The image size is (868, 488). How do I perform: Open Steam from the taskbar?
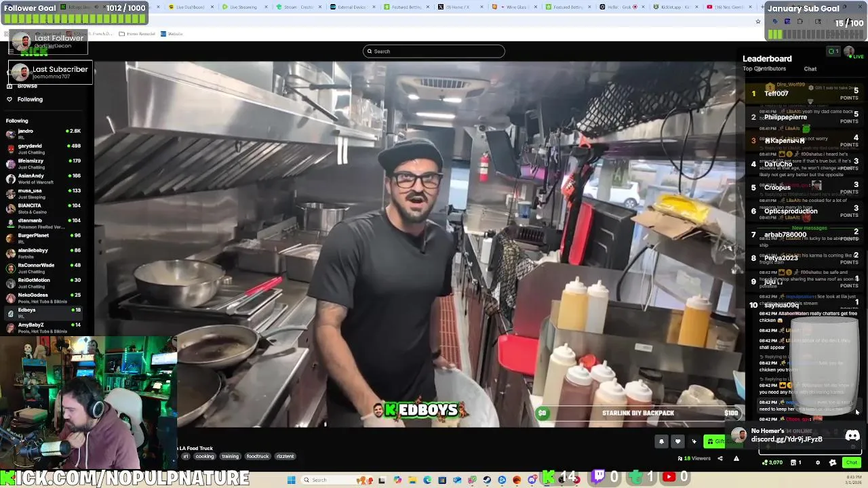pos(487,480)
